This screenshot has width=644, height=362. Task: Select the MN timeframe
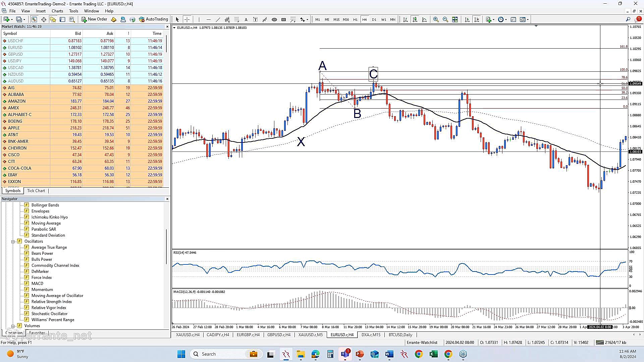pyautogui.click(x=393, y=19)
